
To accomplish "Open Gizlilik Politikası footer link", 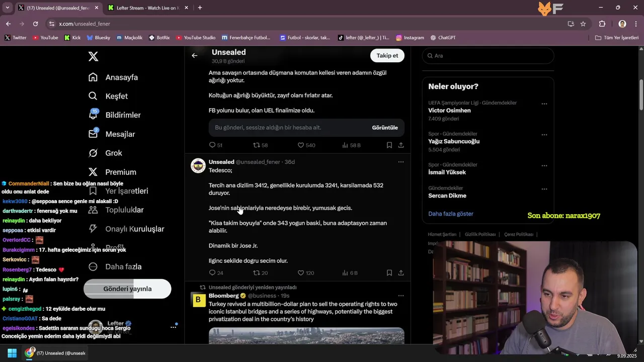I will 480,234.
